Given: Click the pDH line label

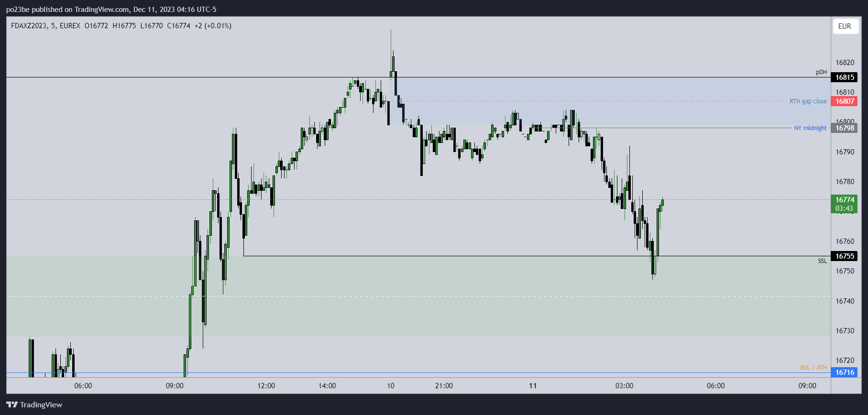Looking at the screenshot, I should [821, 72].
